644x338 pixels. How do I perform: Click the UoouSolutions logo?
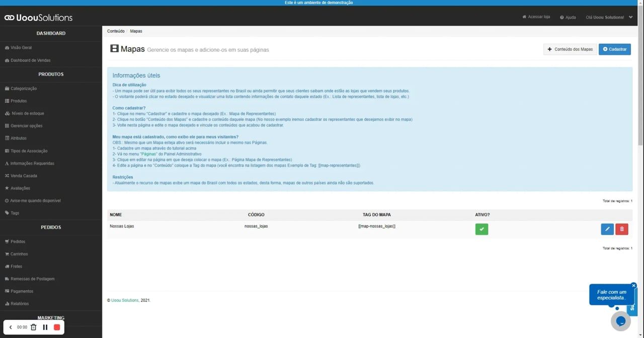(38, 18)
